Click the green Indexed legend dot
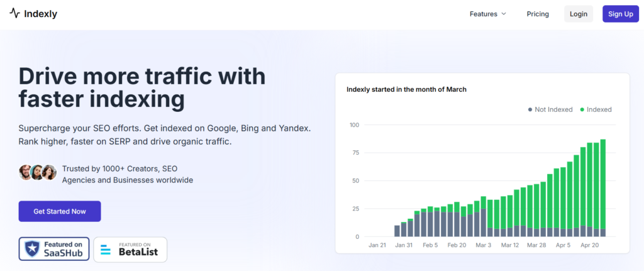This screenshot has width=644, height=271. [582, 109]
